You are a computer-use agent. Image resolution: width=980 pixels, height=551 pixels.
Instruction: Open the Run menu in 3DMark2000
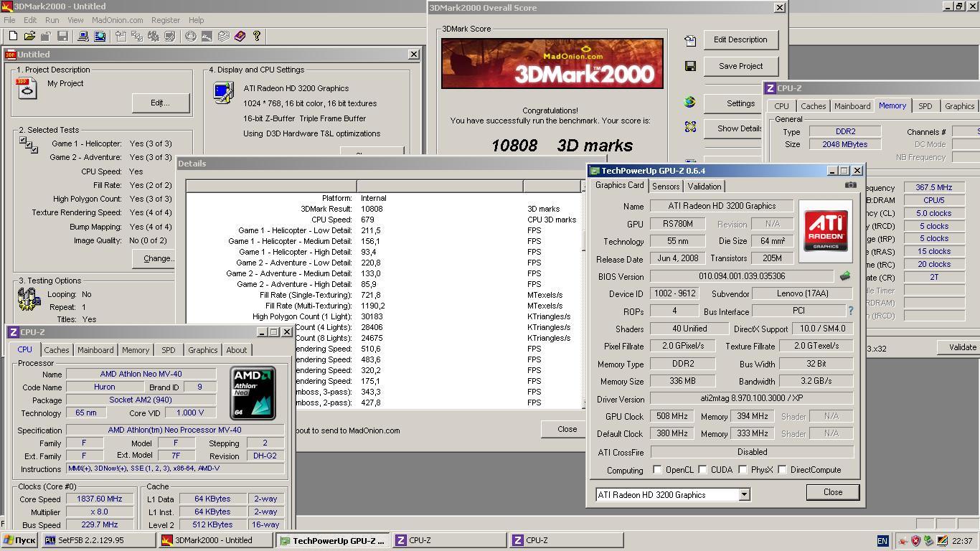point(52,20)
